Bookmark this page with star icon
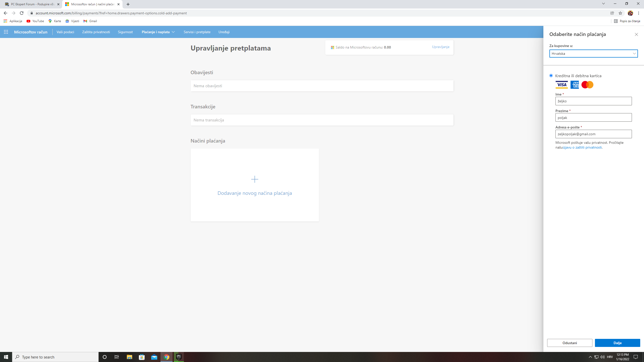This screenshot has width=644, height=362. coord(620,13)
